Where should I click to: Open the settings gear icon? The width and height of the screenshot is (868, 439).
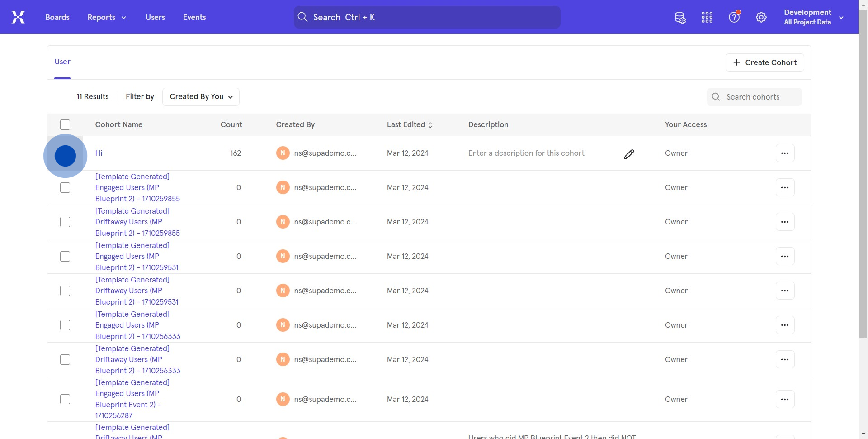(761, 18)
